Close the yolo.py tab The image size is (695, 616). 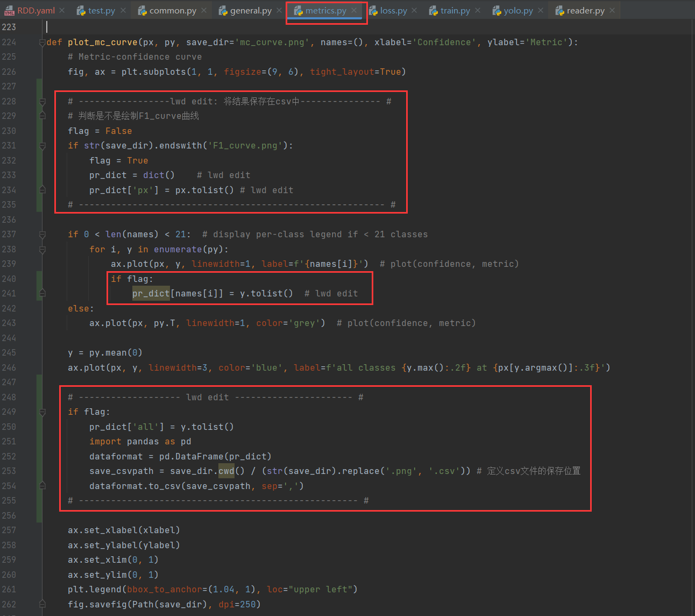pos(541,11)
